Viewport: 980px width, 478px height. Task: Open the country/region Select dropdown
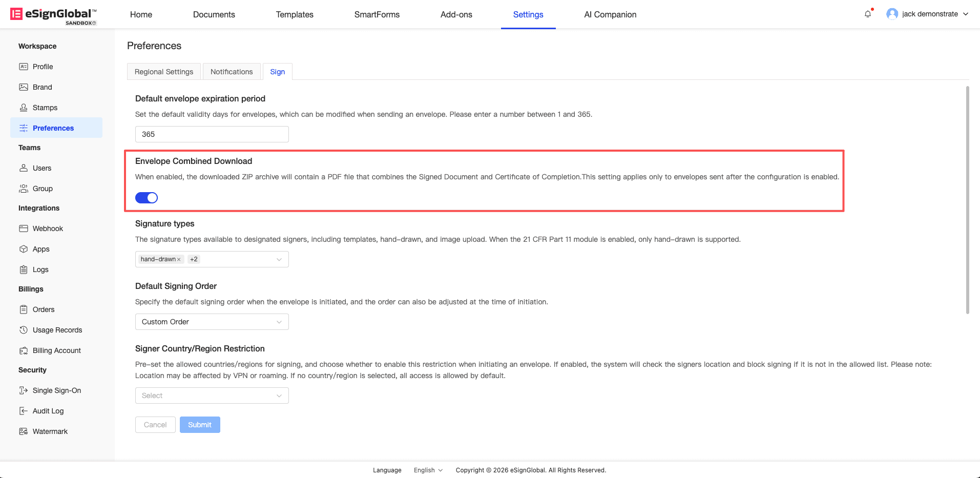tap(212, 396)
